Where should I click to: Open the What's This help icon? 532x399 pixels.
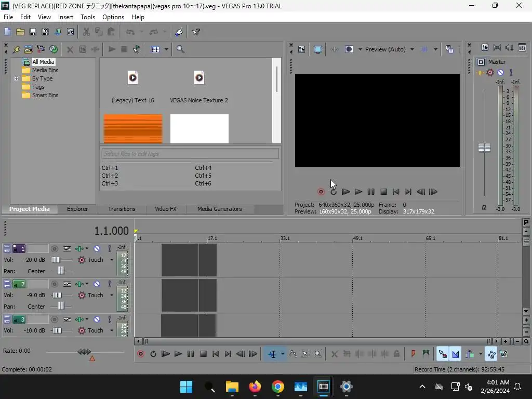196,32
